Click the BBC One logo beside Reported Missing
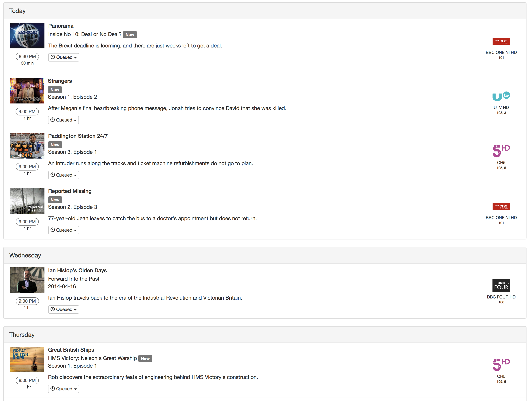The height and width of the screenshot is (401, 532). [501, 207]
